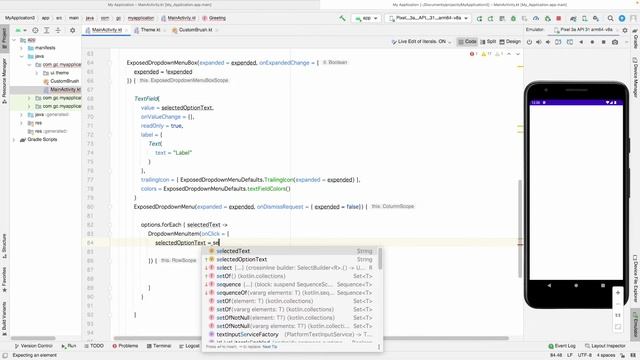Click the Run app green arrow icon

pos(480,18)
